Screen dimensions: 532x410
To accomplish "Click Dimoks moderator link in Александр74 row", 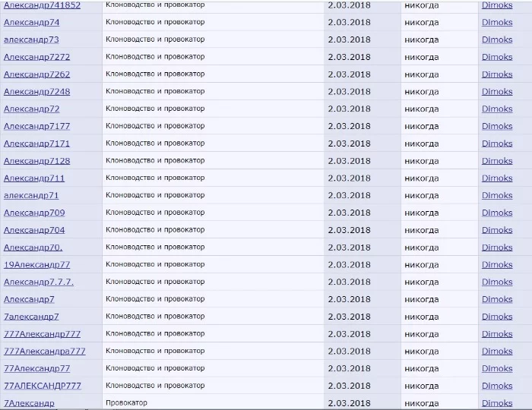I will tap(497, 22).
